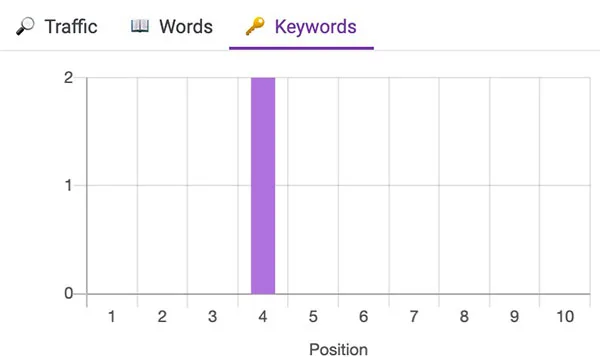Click x-axis label 9
600x362 pixels.
tap(515, 316)
